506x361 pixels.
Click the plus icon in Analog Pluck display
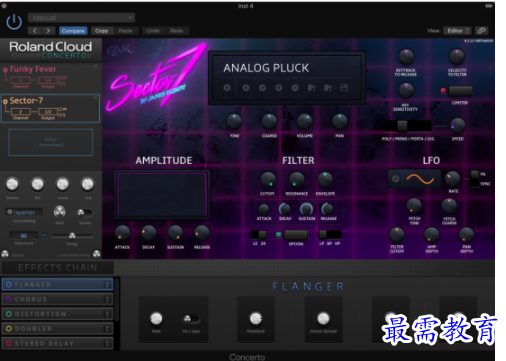279,88
